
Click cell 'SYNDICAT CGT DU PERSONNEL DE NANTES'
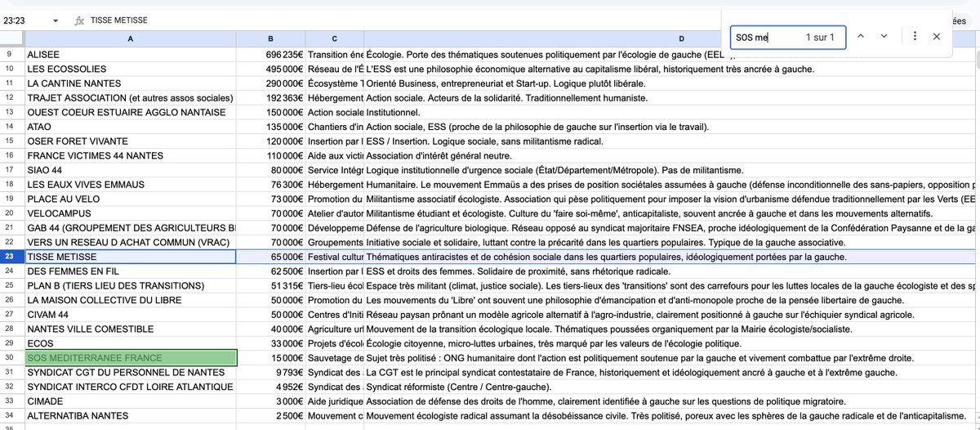(x=131, y=373)
